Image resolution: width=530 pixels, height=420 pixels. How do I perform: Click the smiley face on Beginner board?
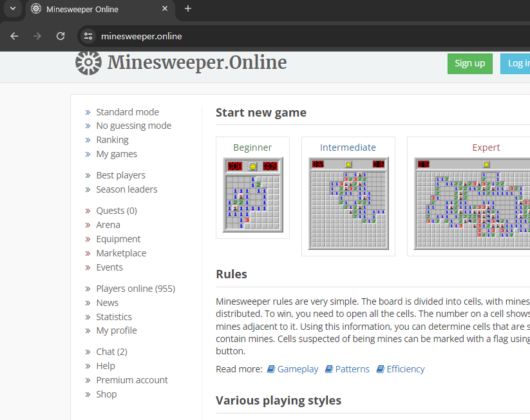[x=253, y=166]
